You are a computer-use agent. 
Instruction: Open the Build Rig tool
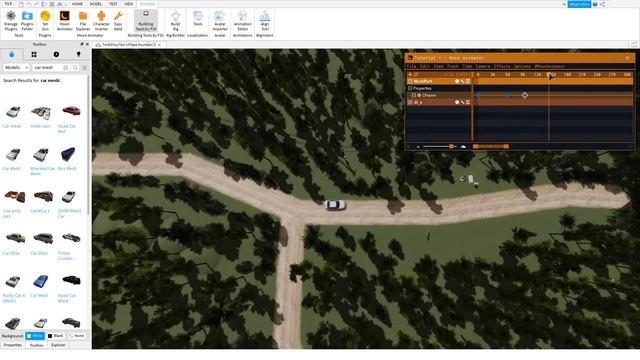[x=176, y=21]
